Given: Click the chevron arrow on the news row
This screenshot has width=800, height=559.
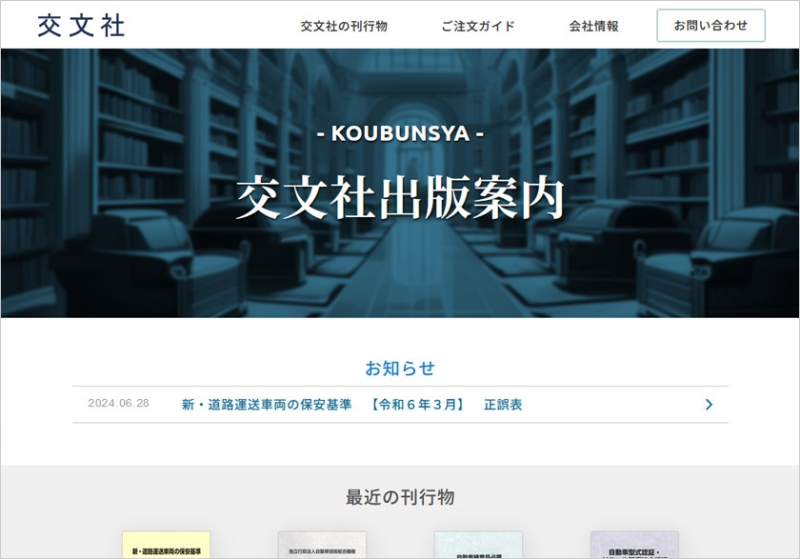Looking at the screenshot, I should pos(709,404).
